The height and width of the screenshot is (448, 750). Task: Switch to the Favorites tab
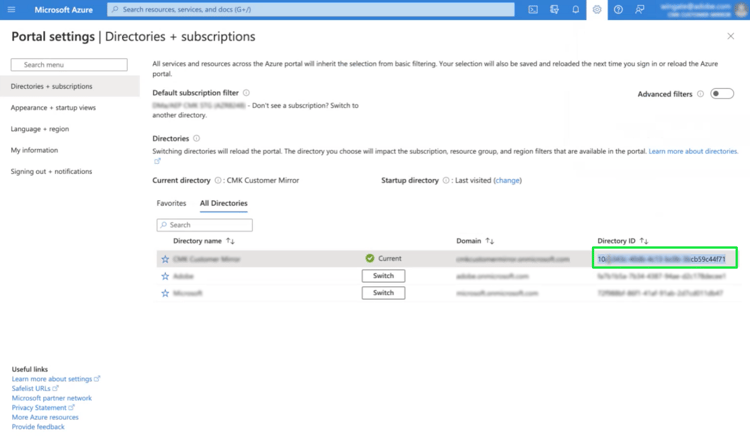tap(171, 203)
